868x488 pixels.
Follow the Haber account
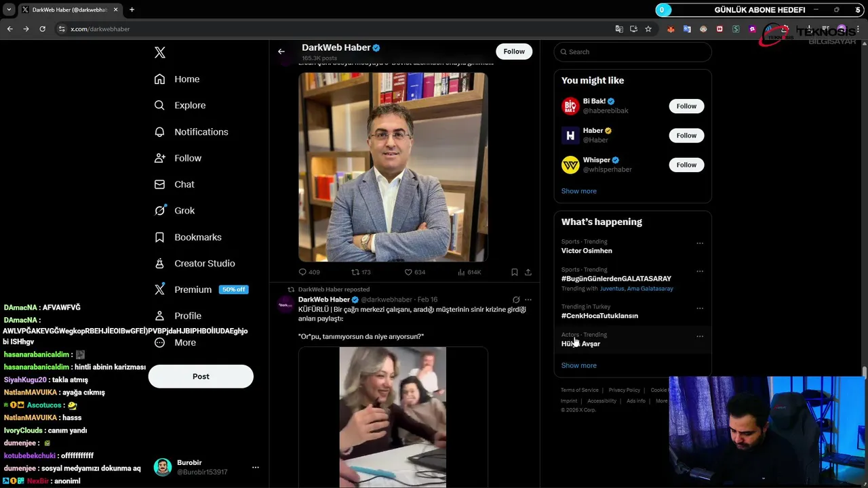click(686, 136)
